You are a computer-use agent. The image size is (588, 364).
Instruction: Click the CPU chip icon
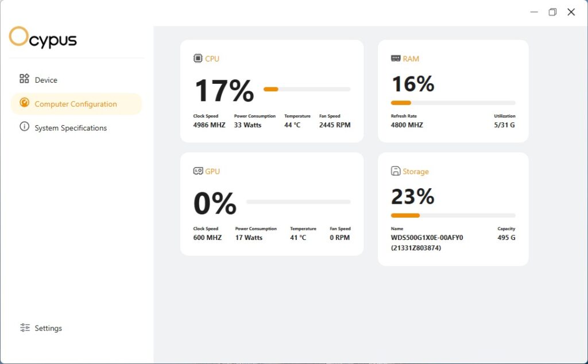click(x=198, y=59)
